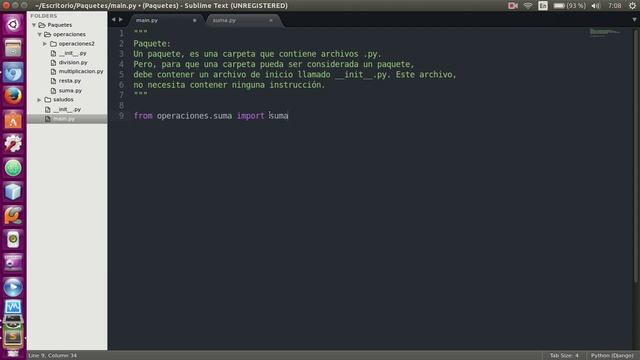Expand the saludos folder arrow
The height and width of the screenshot is (360, 640).
39,100
